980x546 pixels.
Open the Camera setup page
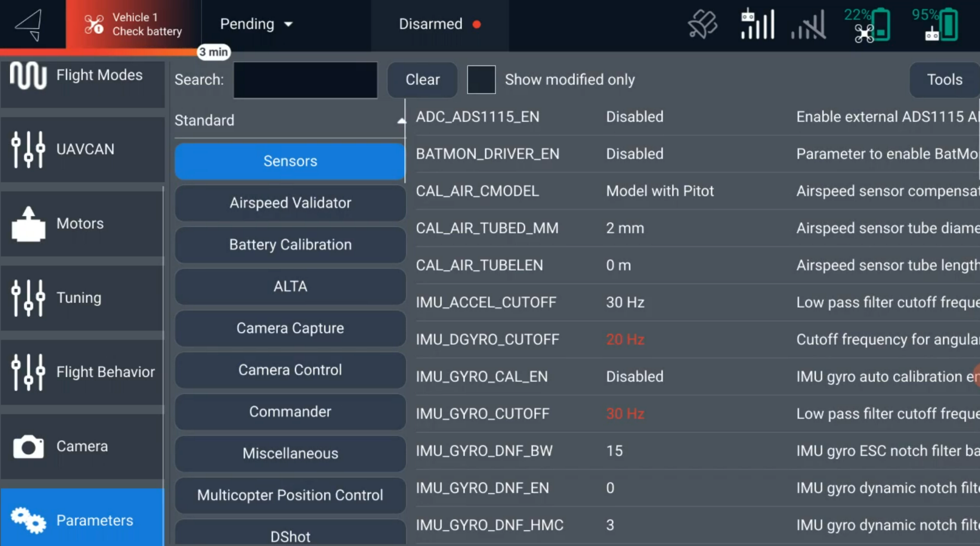(x=82, y=446)
